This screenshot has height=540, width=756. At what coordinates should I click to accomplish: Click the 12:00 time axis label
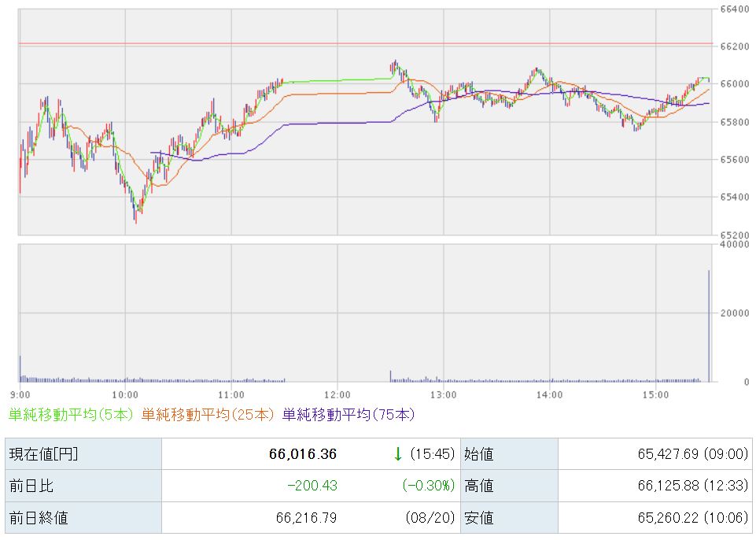coord(337,395)
